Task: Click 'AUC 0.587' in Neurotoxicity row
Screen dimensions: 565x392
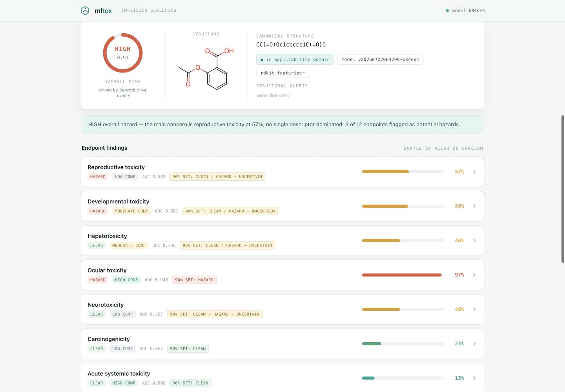Action: pyautogui.click(x=151, y=314)
